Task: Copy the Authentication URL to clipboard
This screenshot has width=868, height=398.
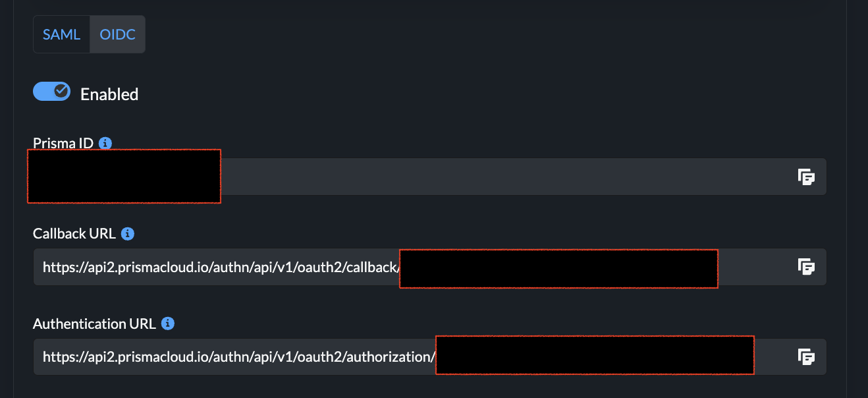Action: coord(806,357)
